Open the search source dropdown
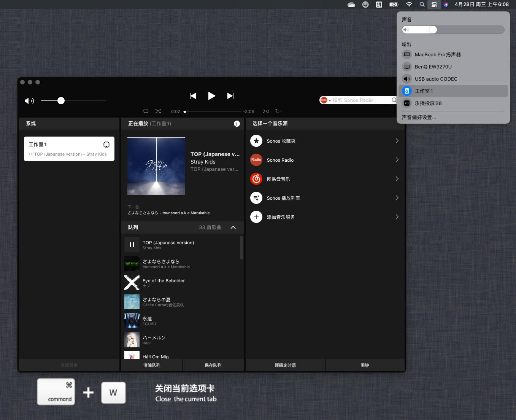The width and height of the screenshot is (516, 420). 326,100
